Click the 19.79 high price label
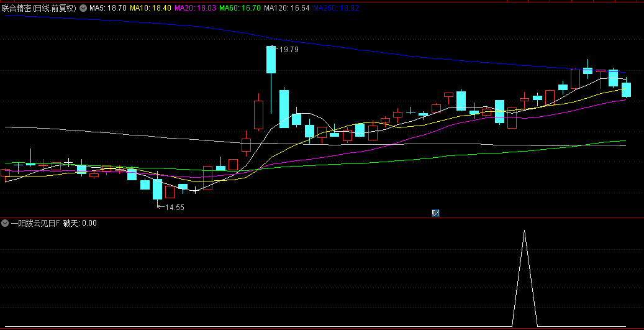Screen dimensions: 644x330 [x=289, y=50]
